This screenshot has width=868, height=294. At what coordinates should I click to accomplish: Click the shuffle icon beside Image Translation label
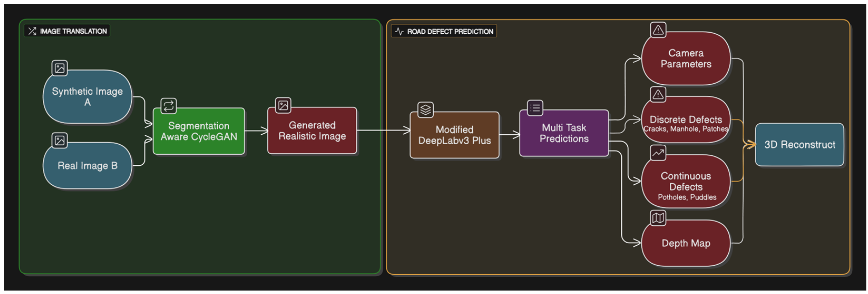(32, 31)
